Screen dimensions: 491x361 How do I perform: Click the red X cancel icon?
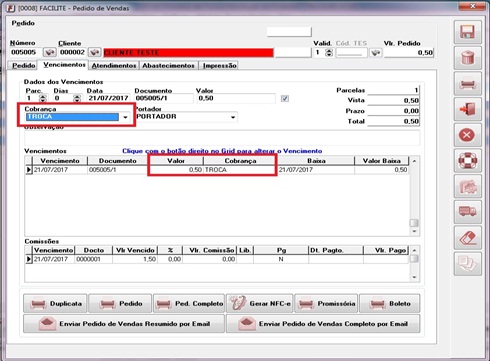coord(467,135)
